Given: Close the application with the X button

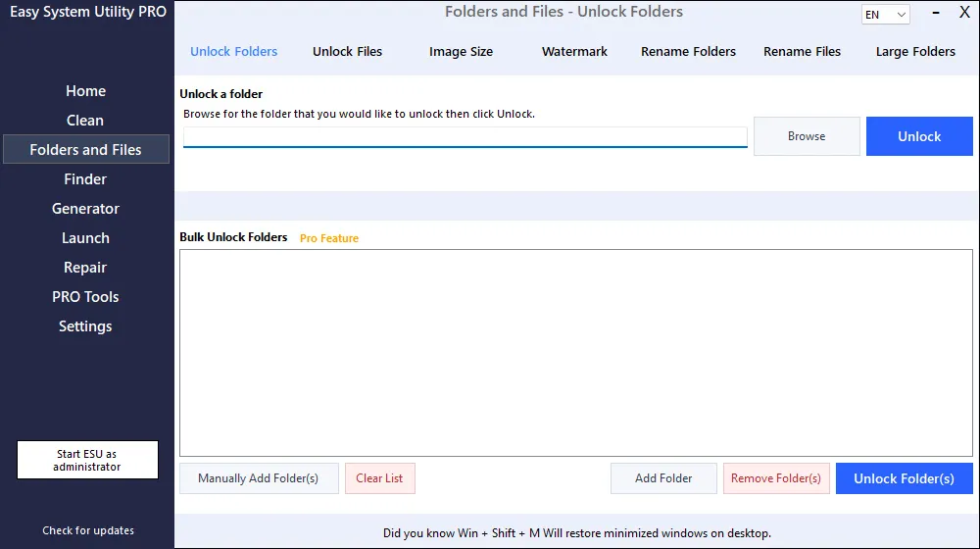Looking at the screenshot, I should point(964,13).
